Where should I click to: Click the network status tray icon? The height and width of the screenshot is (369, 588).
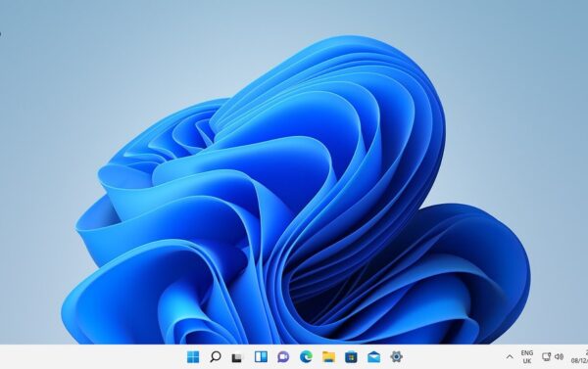[547, 356]
